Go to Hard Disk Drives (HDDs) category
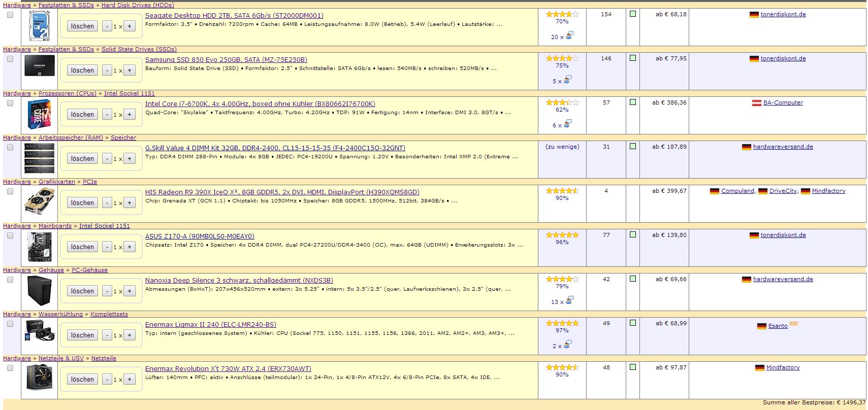The image size is (868, 410). click(138, 5)
